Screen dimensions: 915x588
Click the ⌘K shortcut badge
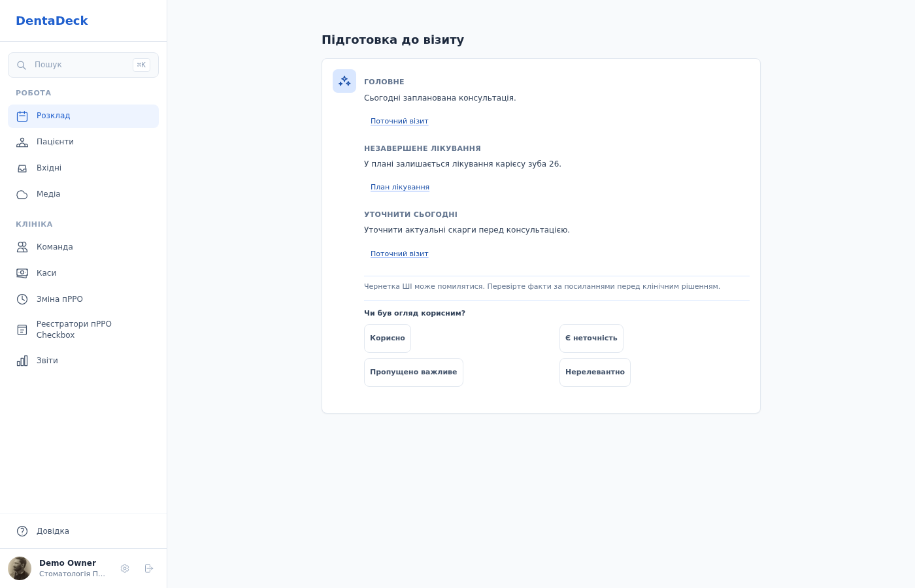pos(141,65)
